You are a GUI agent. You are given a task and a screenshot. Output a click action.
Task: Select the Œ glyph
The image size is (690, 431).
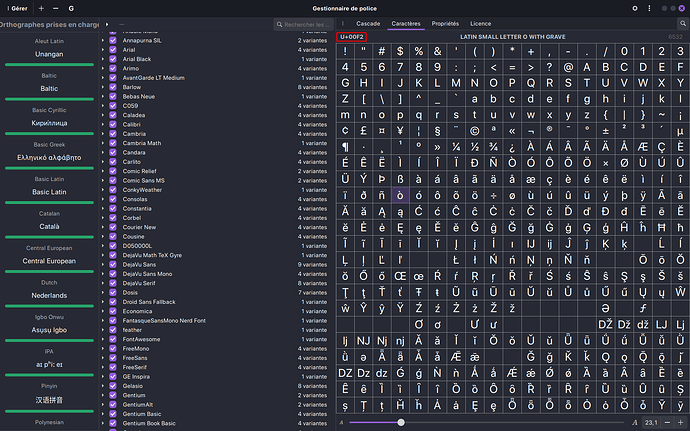[x=400, y=276]
